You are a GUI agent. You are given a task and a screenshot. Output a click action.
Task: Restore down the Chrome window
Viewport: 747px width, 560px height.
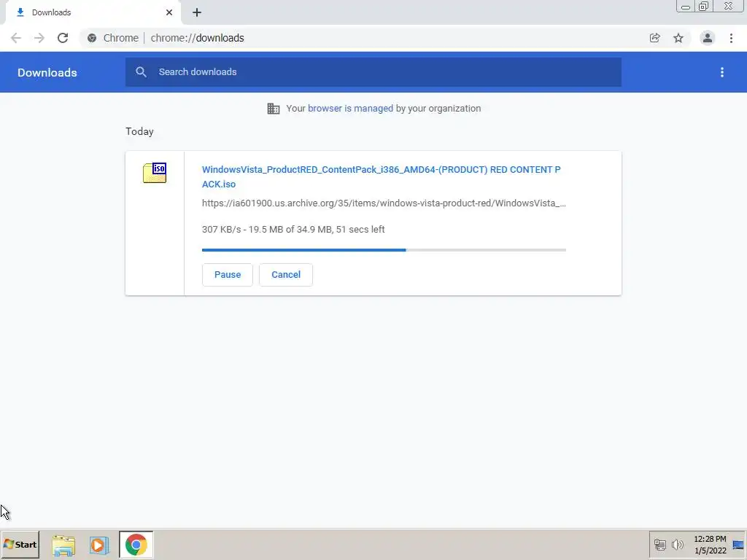coord(704,6)
